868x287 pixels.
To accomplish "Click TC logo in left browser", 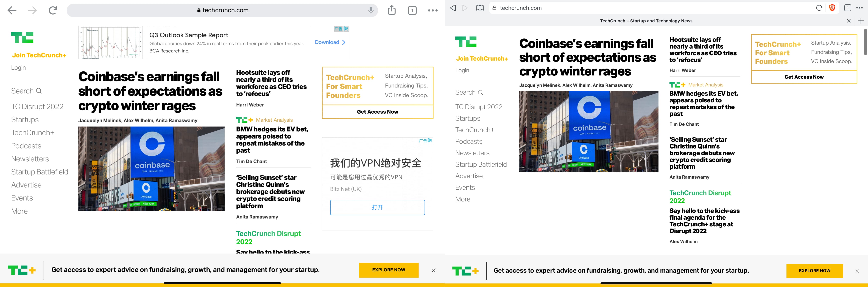I will pyautogui.click(x=22, y=37).
